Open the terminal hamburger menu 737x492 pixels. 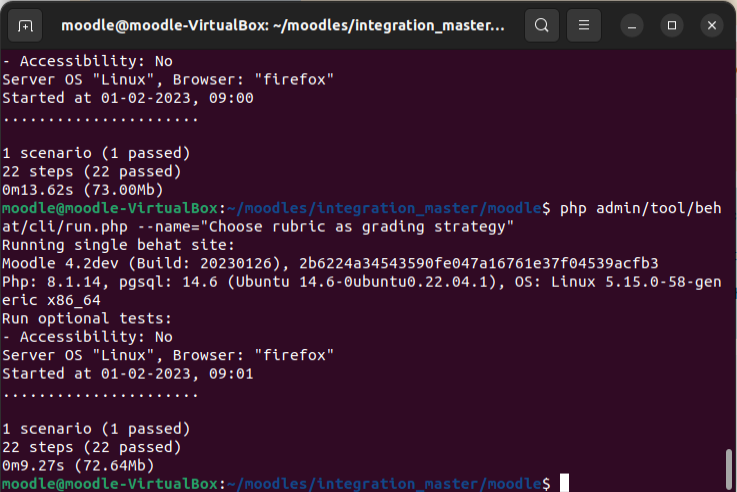[584, 25]
